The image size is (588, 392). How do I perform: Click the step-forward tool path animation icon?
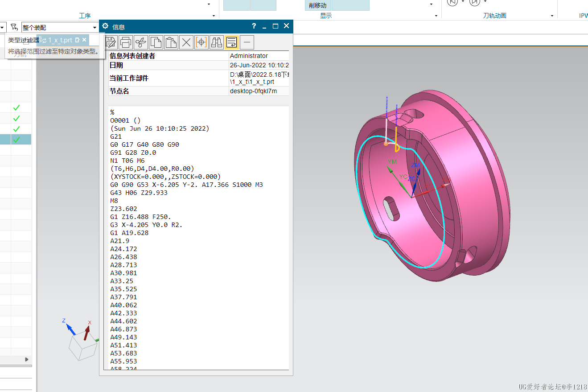(x=475, y=2)
